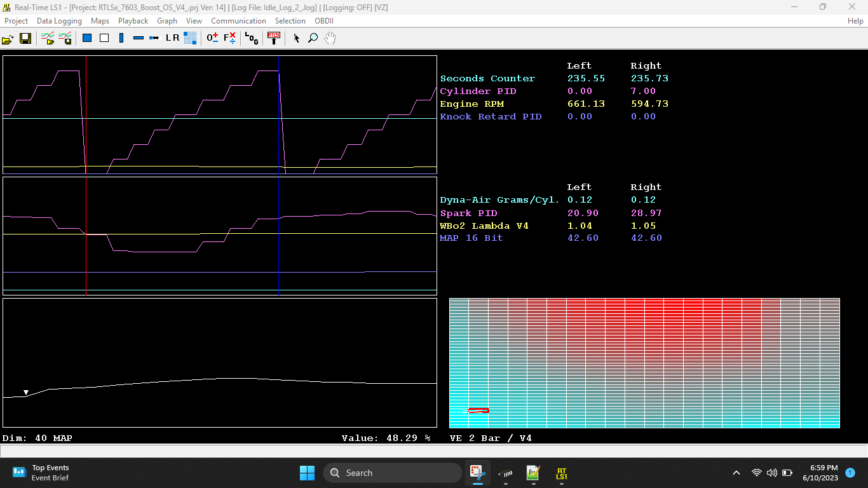The image size is (868, 488).
Task: Open the RT LS1 taskbar app icon
Action: pyautogui.click(x=561, y=473)
